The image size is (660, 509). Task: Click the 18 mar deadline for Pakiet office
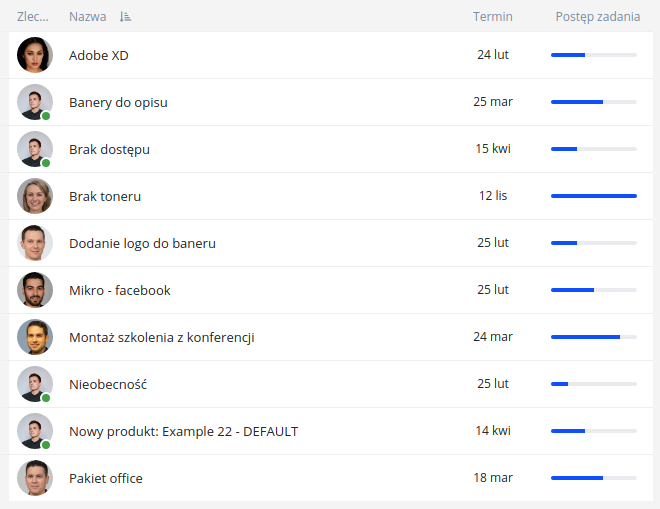[x=492, y=478]
